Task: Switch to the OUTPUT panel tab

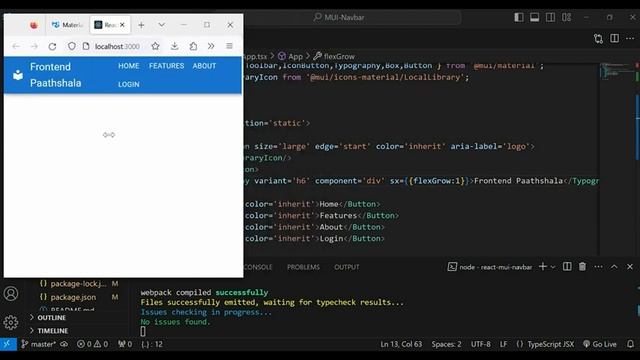Action: (347, 267)
